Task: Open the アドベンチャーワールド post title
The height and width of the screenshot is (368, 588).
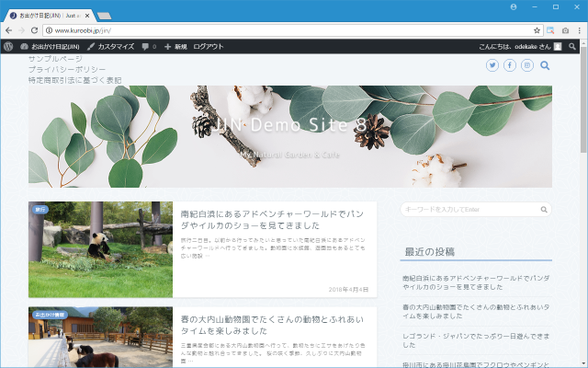Action: click(272, 220)
